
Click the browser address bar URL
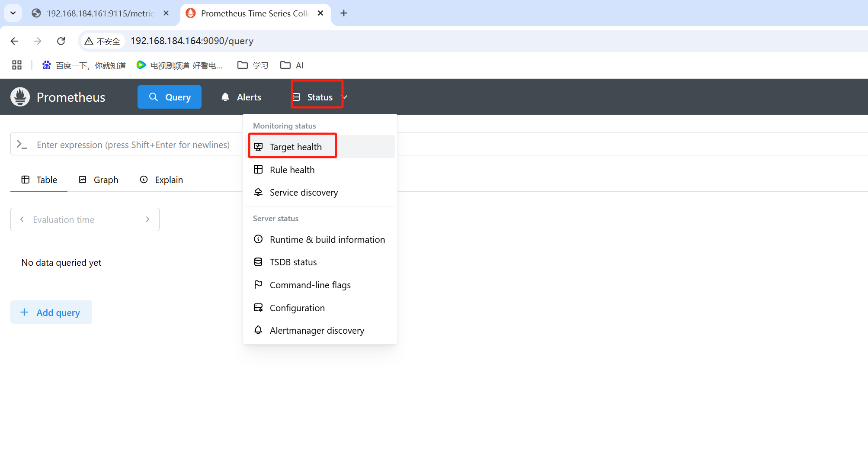[192, 41]
